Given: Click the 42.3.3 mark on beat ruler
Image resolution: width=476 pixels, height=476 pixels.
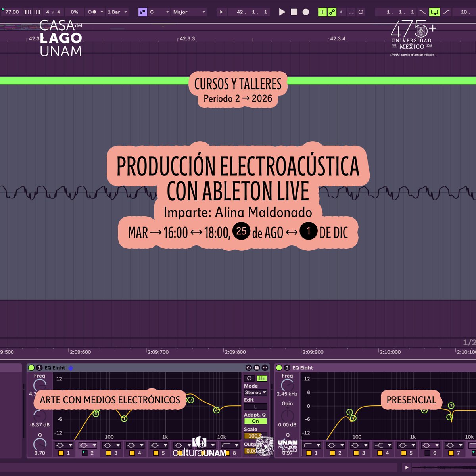Looking at the screenshot, I should [187, 39].
